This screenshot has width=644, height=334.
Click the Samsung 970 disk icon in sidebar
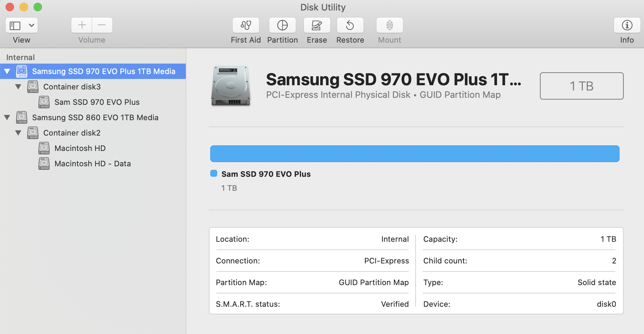click(x=22, y=71)
